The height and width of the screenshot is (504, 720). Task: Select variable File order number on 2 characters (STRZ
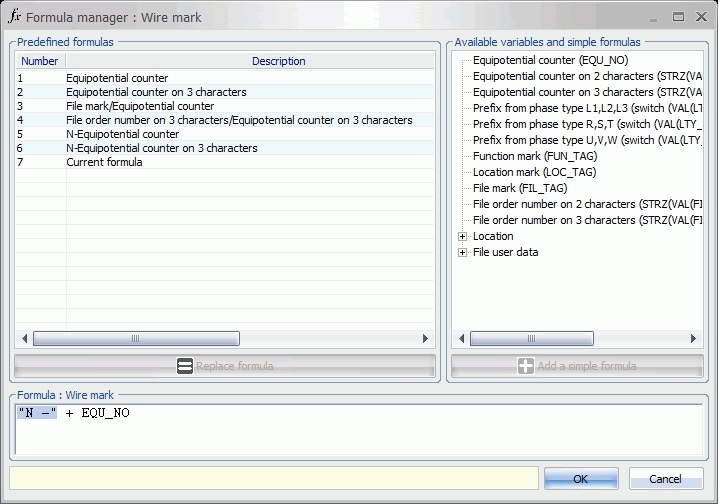587,205
